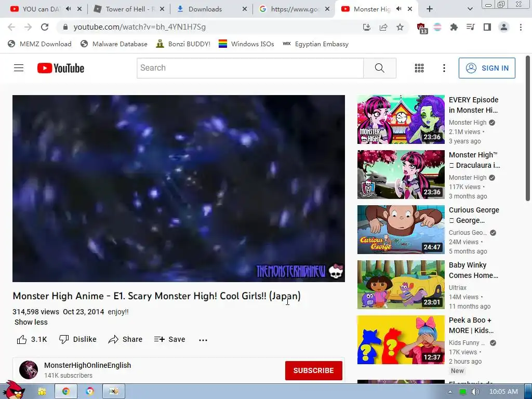Bookmark this page with star
Viewport: 532px width, 399px height.
point(400,27)
